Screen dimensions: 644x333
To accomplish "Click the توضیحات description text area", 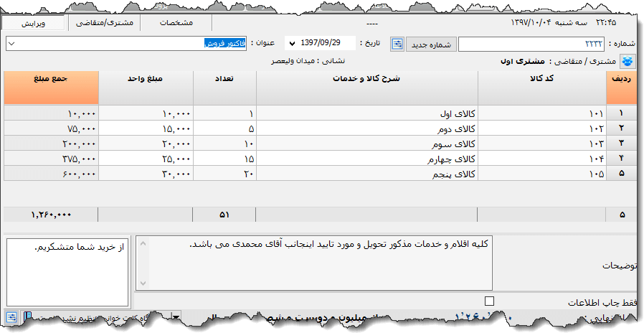I will 314,263.
